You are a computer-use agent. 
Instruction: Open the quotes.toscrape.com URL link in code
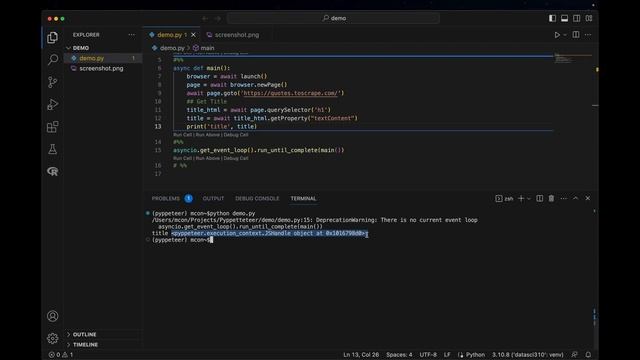point(291,93)
